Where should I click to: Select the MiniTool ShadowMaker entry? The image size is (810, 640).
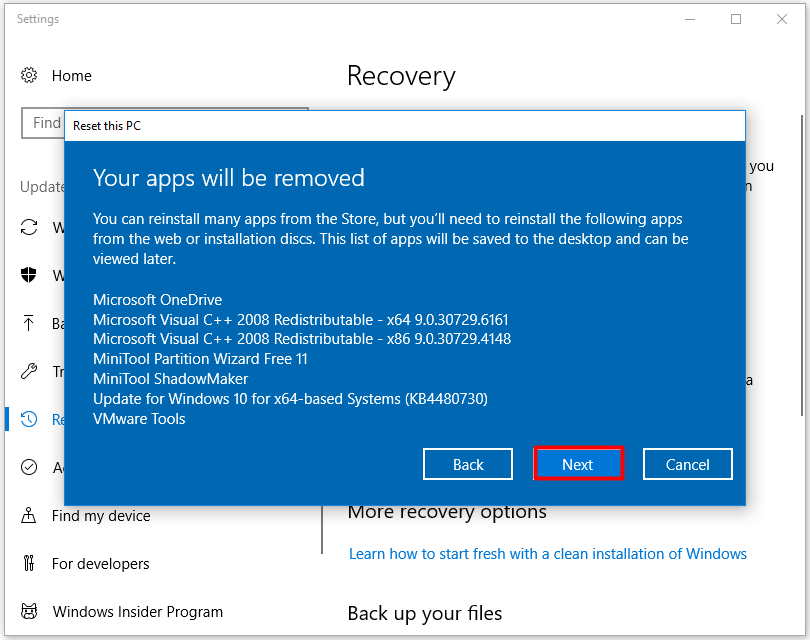(x=170, y=379)
